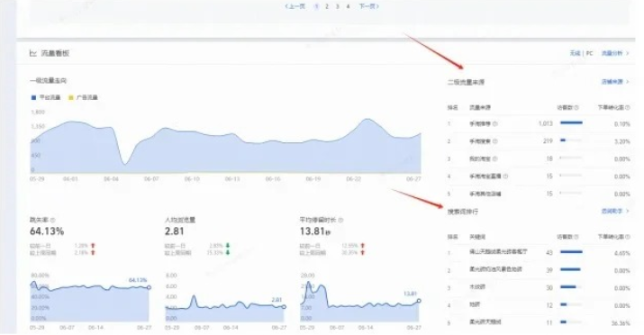The width and height of the screenshot is (644, 335).
Task: Click the 36.36% keyword conversion rate
Action: pyautogui.click(x=621, y=323)
